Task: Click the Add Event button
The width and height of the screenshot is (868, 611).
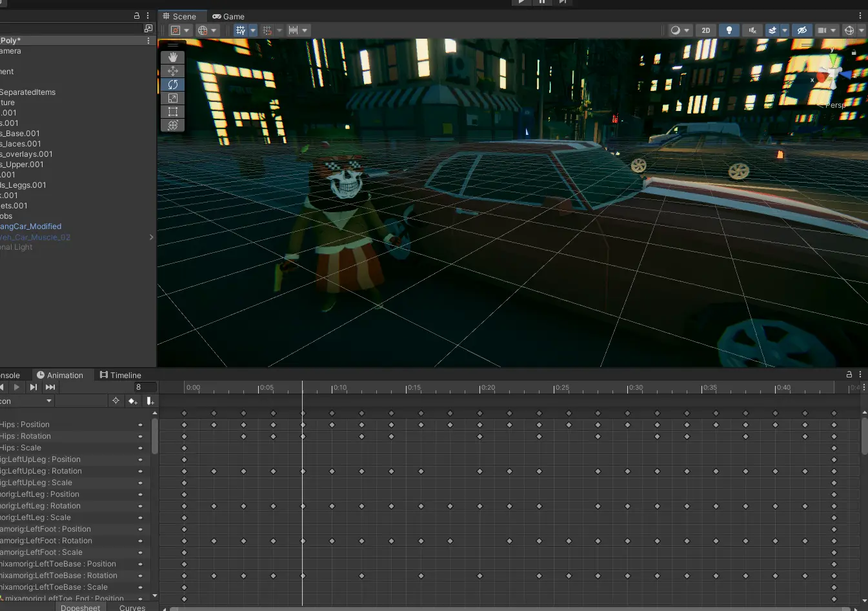Action: pos(150,401)
